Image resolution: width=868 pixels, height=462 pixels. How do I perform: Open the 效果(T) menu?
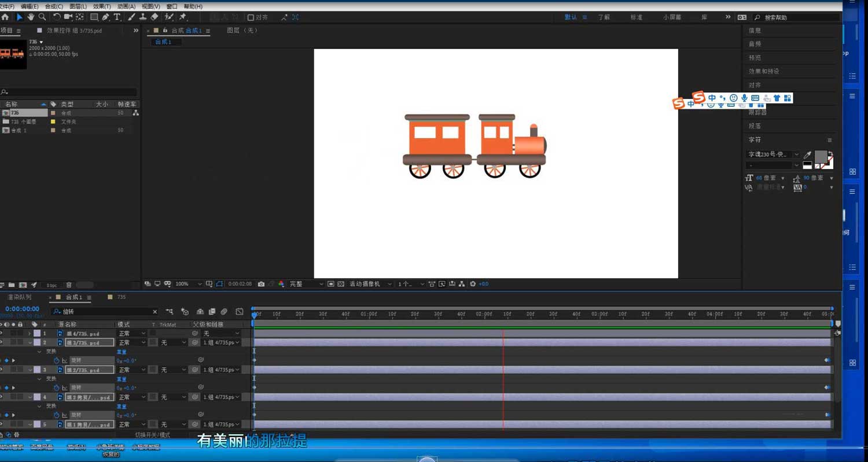pyautogui.click(x=102, y=6)
